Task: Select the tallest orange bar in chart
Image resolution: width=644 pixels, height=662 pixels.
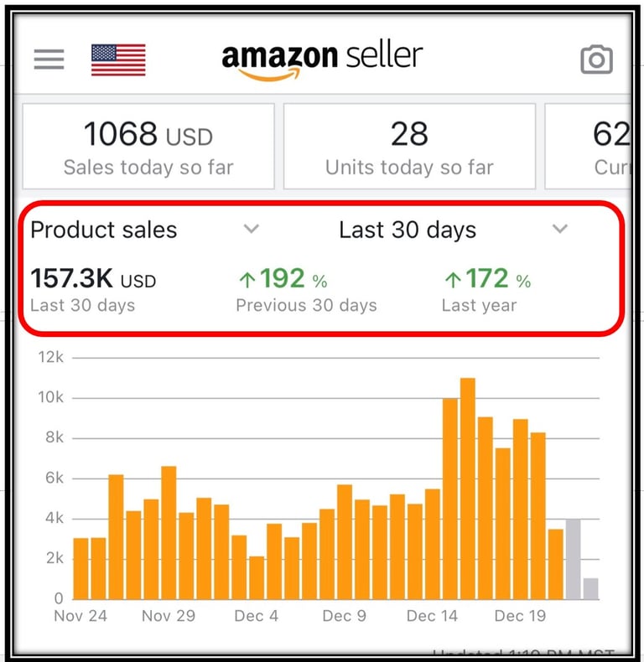Action: (468, 489)
